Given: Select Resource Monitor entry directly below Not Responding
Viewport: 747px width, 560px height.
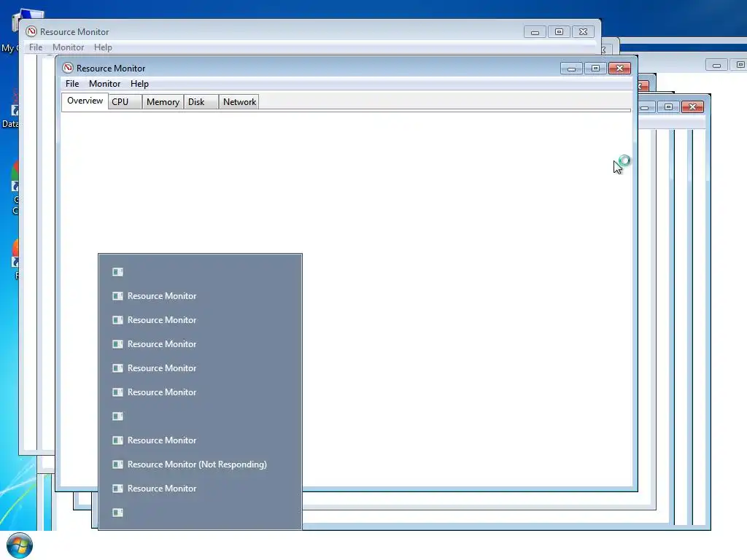Looking at the screenshot, I should [200, 489].
